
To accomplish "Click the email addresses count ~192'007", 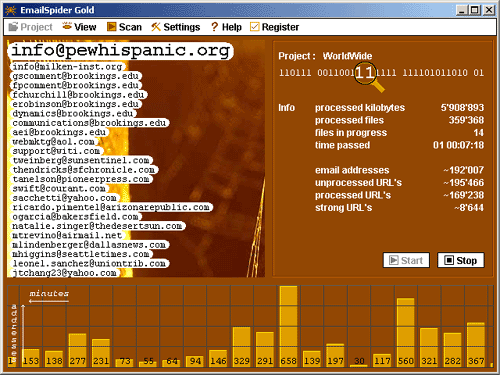I will click(x=463, y=170).
